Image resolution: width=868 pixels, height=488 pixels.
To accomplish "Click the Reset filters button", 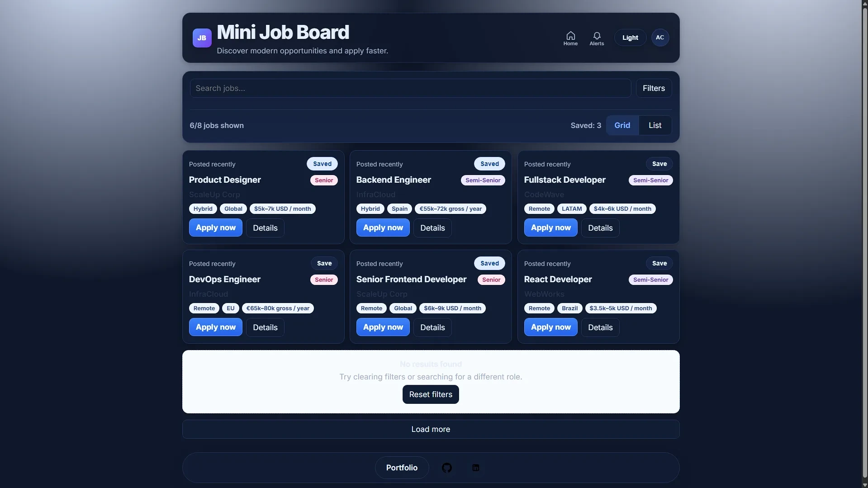I will [x=431, y=394].
